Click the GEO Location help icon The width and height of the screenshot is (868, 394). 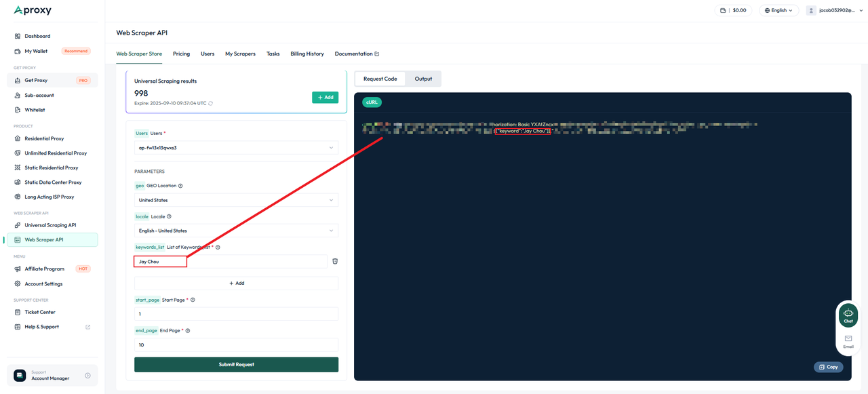tap(180, 186)
